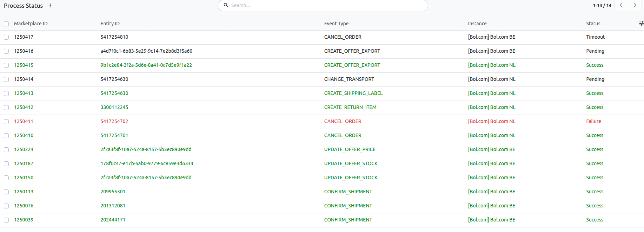Click Entity ID 202444171
The width and height of the screenshot is (644, 232).
pyautogui.click(x=113, y=220)
